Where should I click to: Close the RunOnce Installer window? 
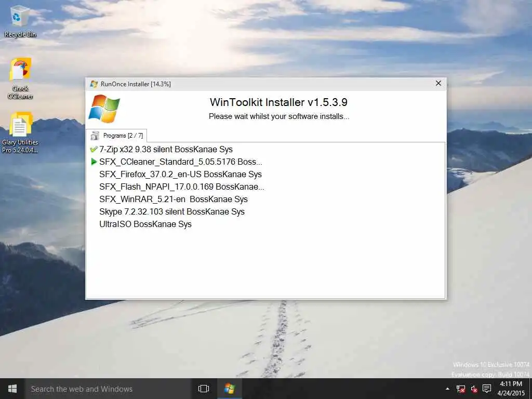[438, 84]
